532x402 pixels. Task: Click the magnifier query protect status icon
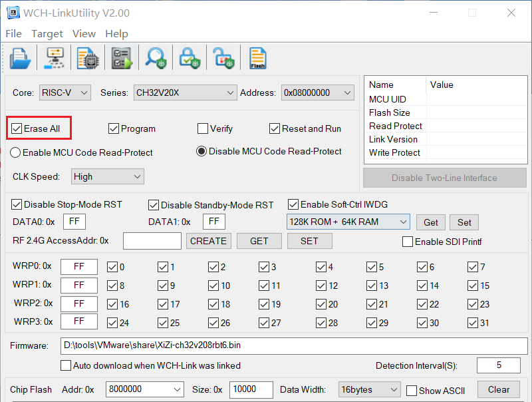point(156,59)
